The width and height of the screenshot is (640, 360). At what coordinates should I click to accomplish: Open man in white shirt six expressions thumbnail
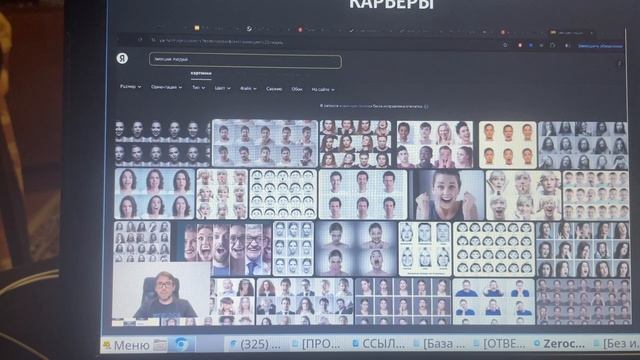pyautogui.click(x=363, y=195)
